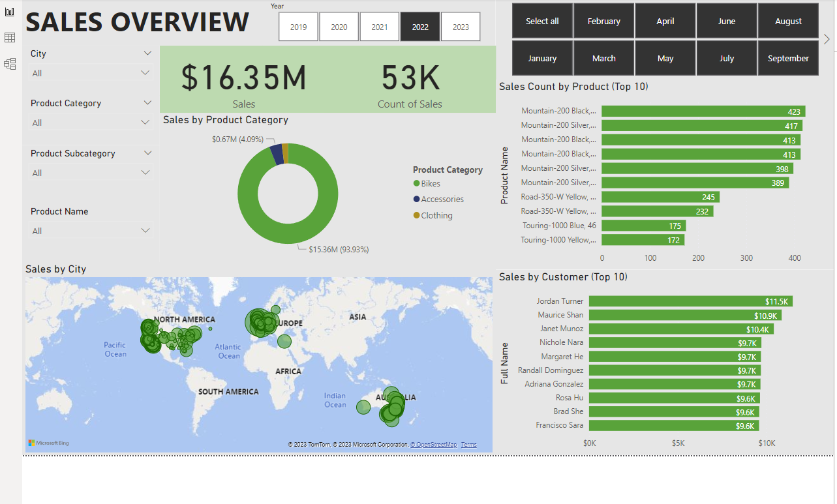This screenshot has height=504, width=837.
Task: Collapse the City slicer header chevron
Action: 147,53
